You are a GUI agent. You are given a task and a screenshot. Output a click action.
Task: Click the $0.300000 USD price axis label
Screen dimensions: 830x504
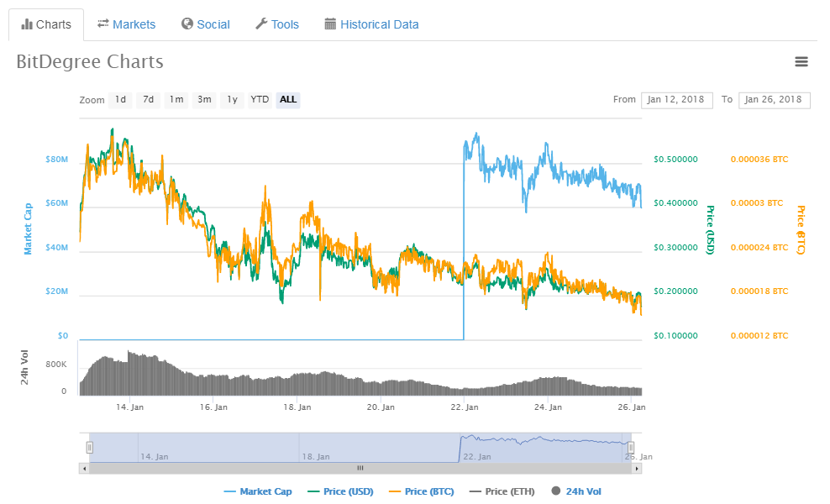click(675, 247)
